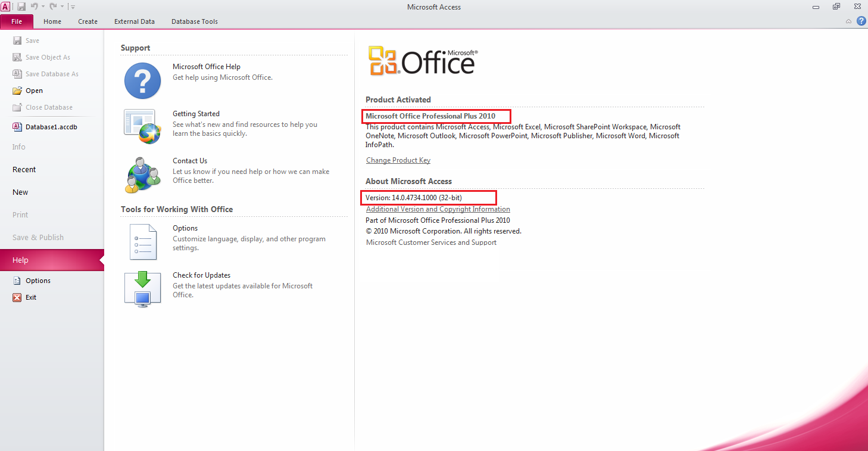Open the Undo history dropdown arrow
Screen dimensions: 868x451
click(43, 7)
